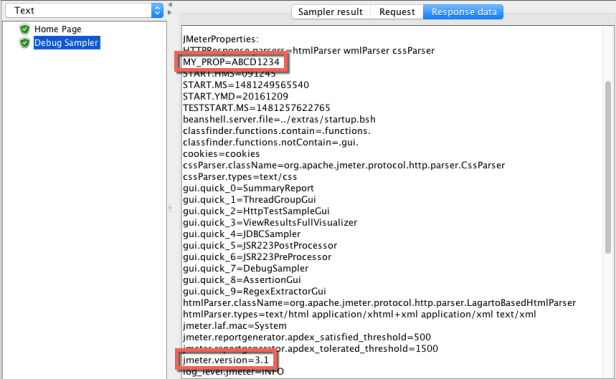Viewport: 616px width, 379px height.
Task: Select the Debug Sampler result
Action: tap(66, 43)
